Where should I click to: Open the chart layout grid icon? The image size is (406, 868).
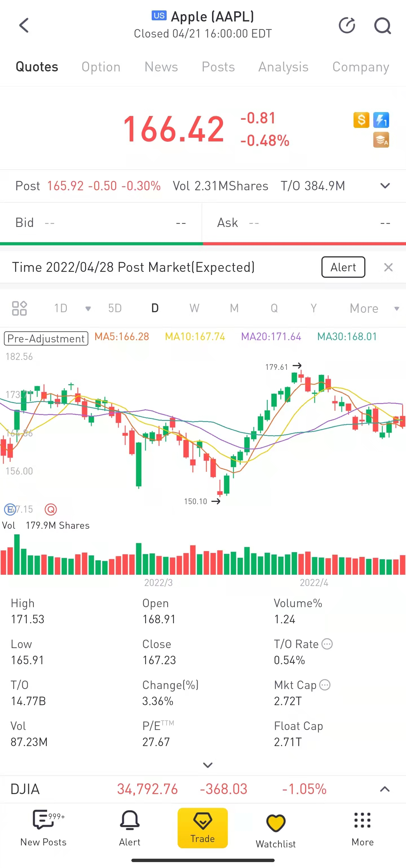coord(19,308)
